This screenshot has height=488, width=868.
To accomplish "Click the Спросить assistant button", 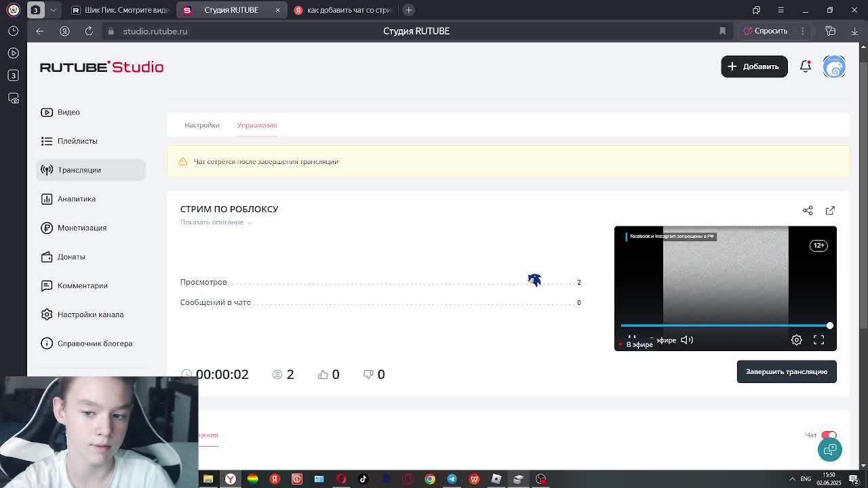I will pyautogui.click(x=765, y=31).
